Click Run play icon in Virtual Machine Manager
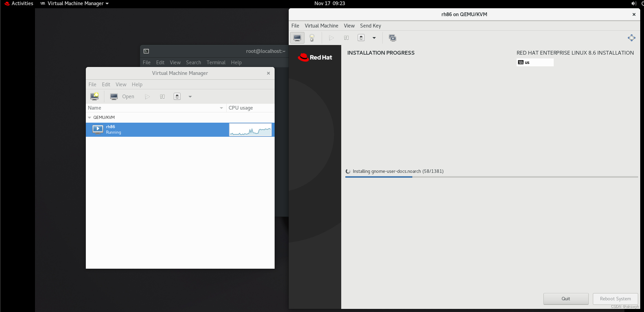Viewport: 644px width, 312px height. (x=147, y=97)
